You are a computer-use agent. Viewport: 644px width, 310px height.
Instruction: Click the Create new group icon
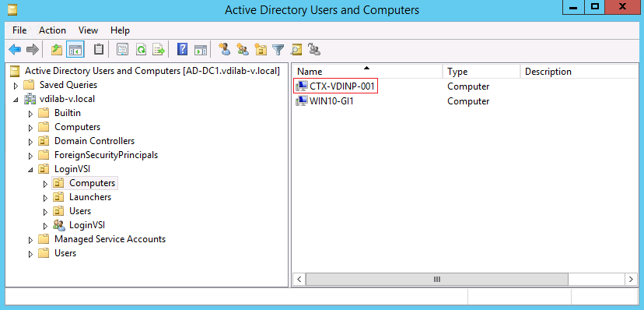243,50
